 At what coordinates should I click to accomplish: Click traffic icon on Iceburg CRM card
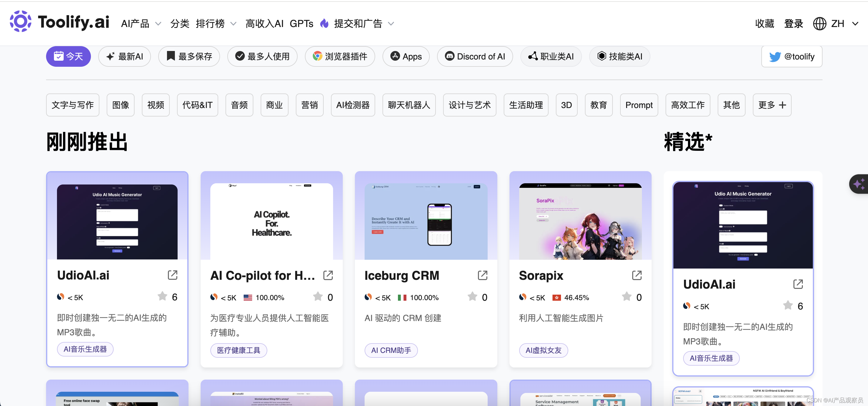(368, 297)
